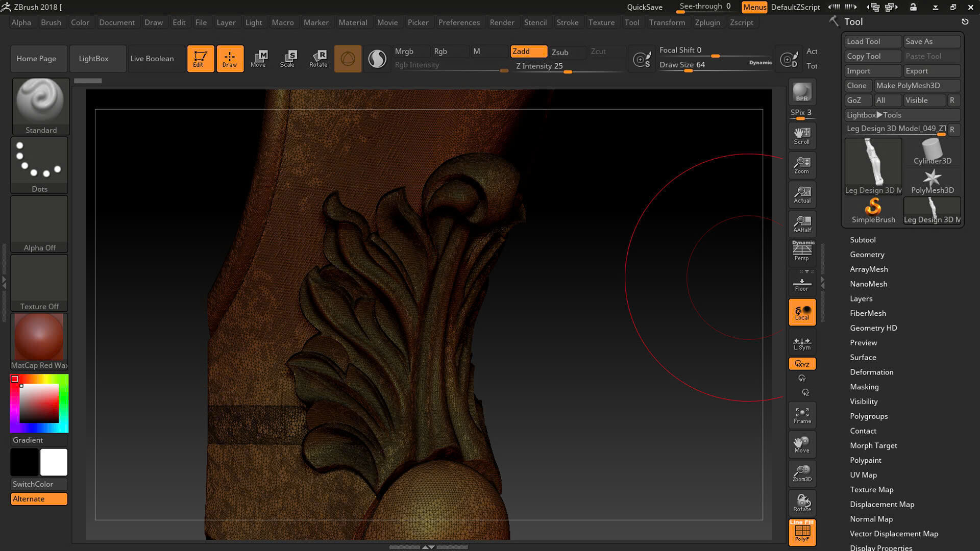Click the Frame view icon

coord(802,415)
